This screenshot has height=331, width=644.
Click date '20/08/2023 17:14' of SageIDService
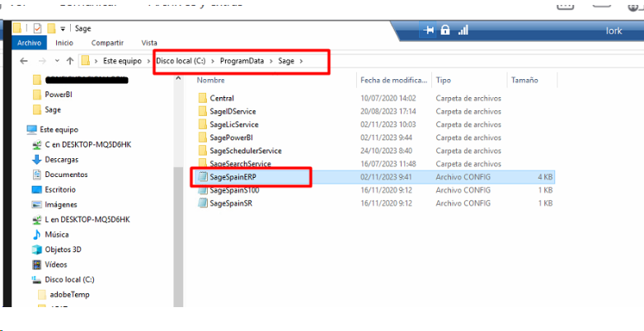(x=388, y=111)
